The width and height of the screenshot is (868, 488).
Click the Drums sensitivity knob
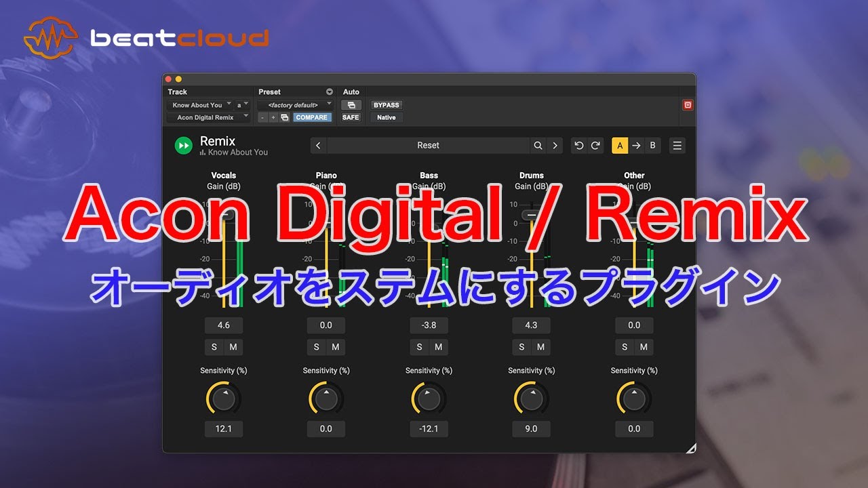pyautogui.click(x=531, y=399)
